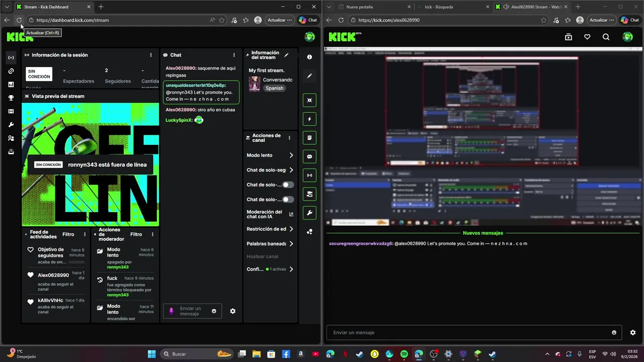The image size is (644, 362).
Task: Click the left browser address bar URL
Action: 72,20
